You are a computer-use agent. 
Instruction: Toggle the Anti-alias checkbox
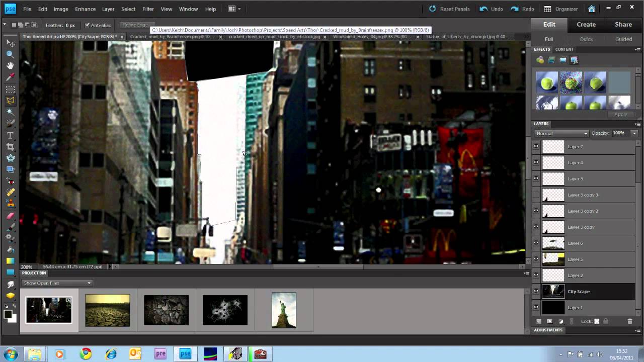click(88, 25)
